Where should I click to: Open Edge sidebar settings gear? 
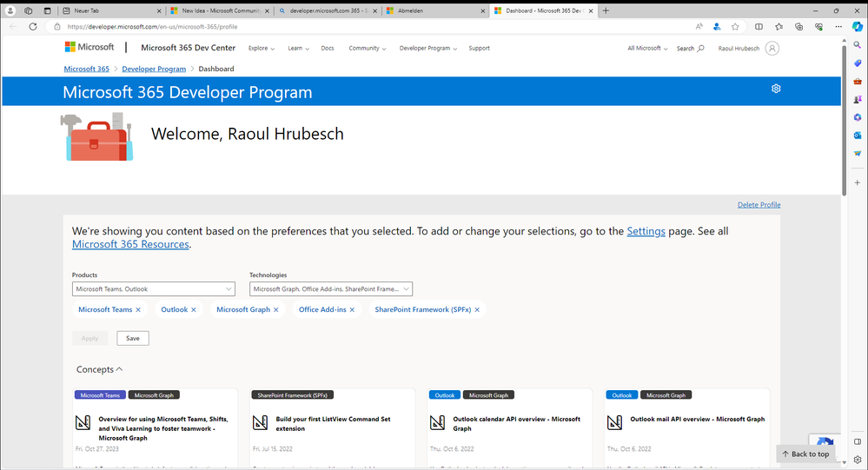857,460
